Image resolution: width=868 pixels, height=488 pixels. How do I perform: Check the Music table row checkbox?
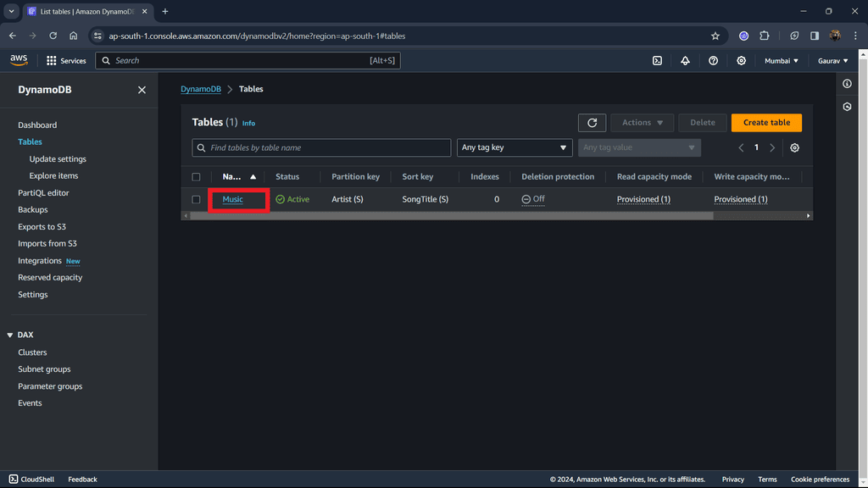(x=196, y=199)
